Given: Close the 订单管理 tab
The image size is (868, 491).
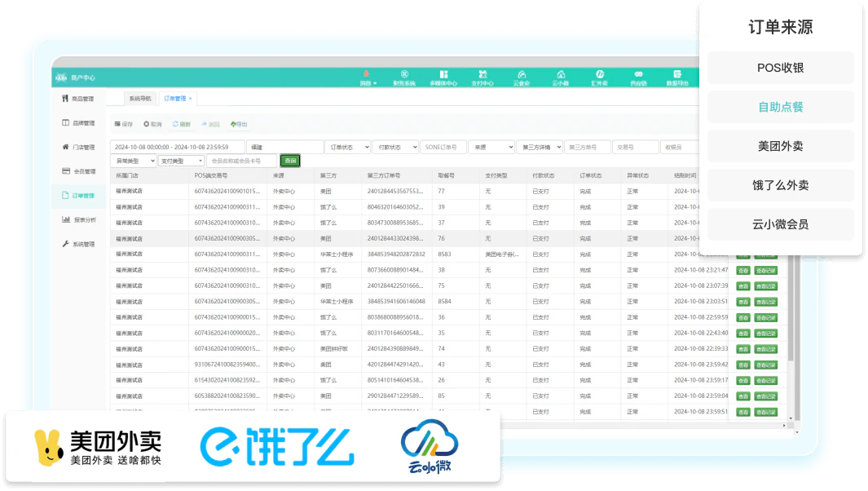Looking at the screenshot, I should [x=191, y=99].
